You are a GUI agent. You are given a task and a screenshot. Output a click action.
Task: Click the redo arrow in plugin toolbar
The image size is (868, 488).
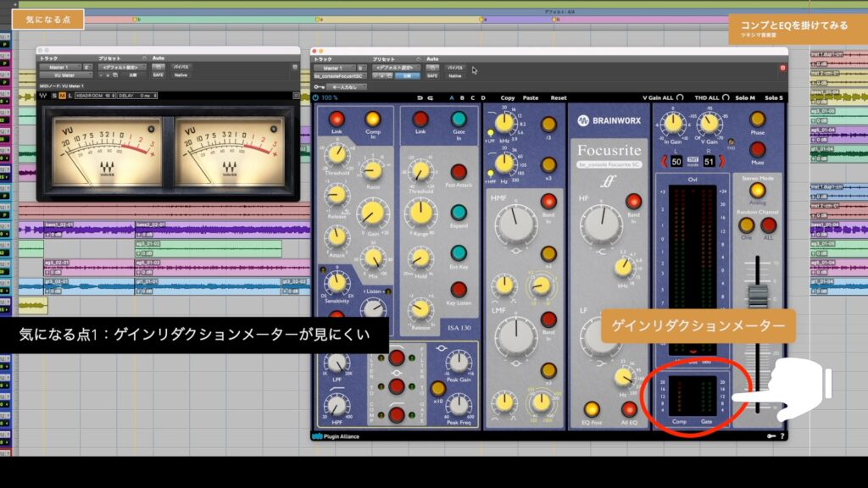(430, 98)
